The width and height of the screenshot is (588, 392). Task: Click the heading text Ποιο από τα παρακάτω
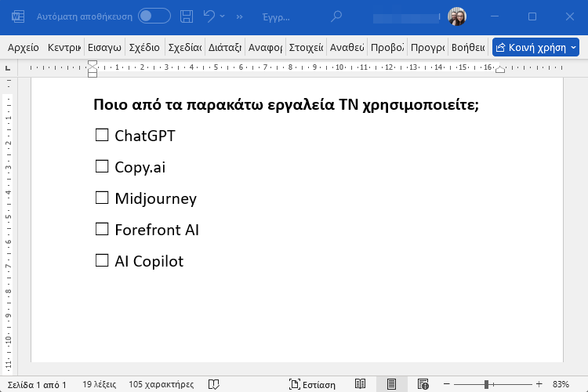pos(180,104)
